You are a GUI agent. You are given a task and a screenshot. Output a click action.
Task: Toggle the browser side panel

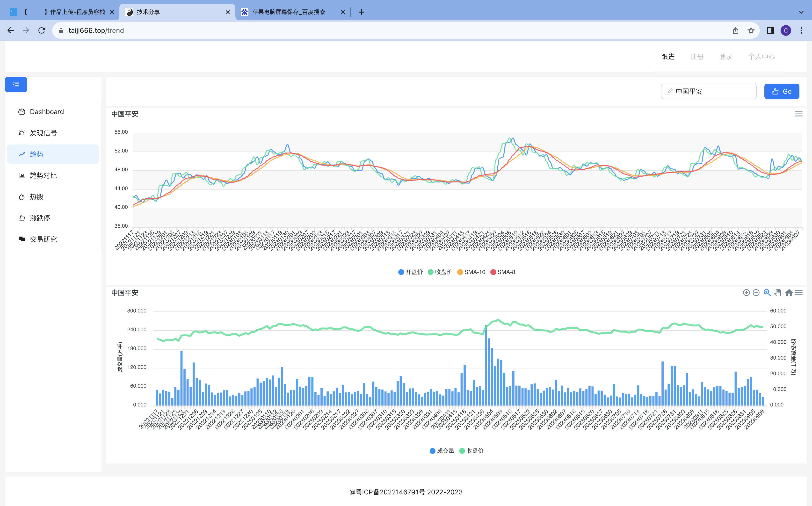[x=770, y=30]
